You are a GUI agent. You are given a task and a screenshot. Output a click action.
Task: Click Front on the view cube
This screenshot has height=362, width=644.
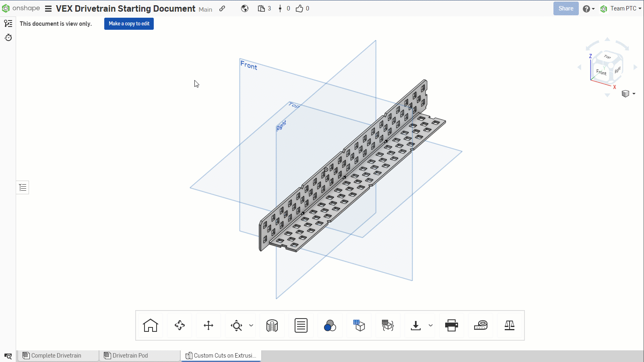point(601,73)
